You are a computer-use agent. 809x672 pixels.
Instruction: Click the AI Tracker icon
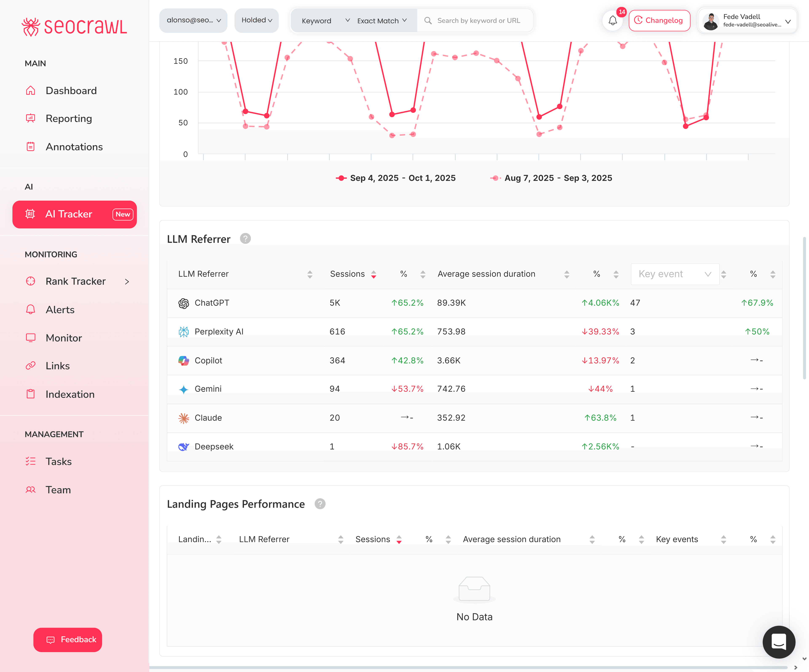30,214
